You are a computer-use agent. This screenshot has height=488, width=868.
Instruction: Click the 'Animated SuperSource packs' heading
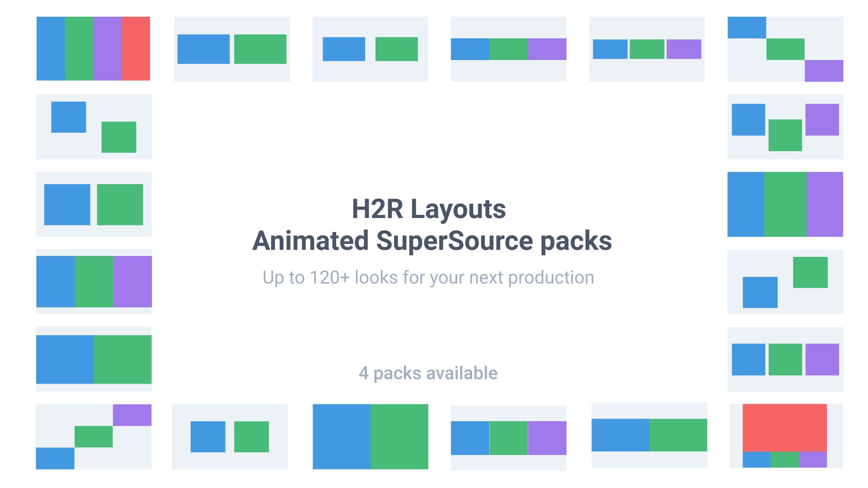432,241
